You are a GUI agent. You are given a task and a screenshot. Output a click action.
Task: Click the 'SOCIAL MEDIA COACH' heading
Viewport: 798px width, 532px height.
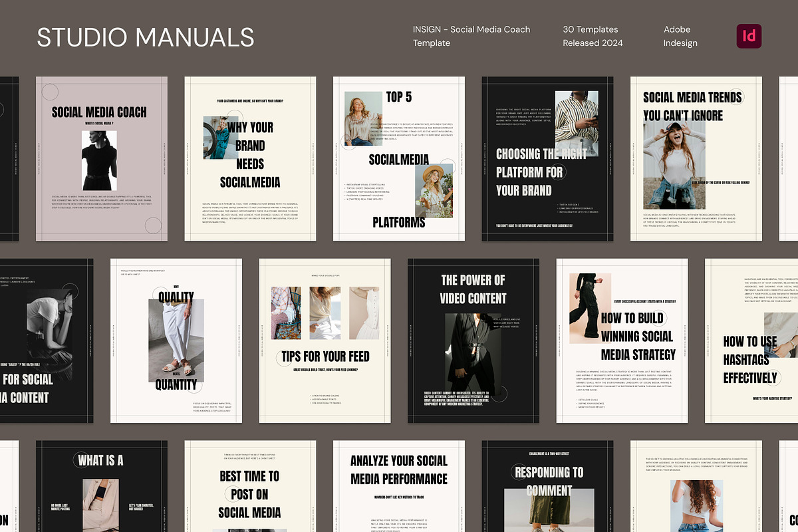(99, 112)
